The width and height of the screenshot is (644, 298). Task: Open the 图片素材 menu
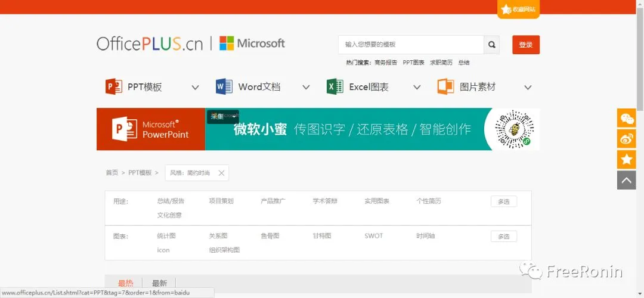pos(478,87)
